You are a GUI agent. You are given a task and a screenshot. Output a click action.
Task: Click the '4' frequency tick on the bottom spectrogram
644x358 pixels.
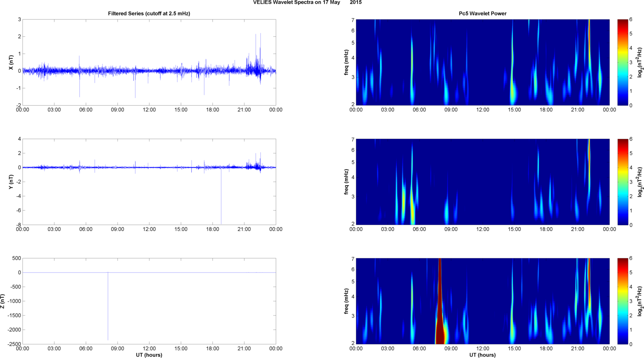pyautogui.click(x=353, y=297)
